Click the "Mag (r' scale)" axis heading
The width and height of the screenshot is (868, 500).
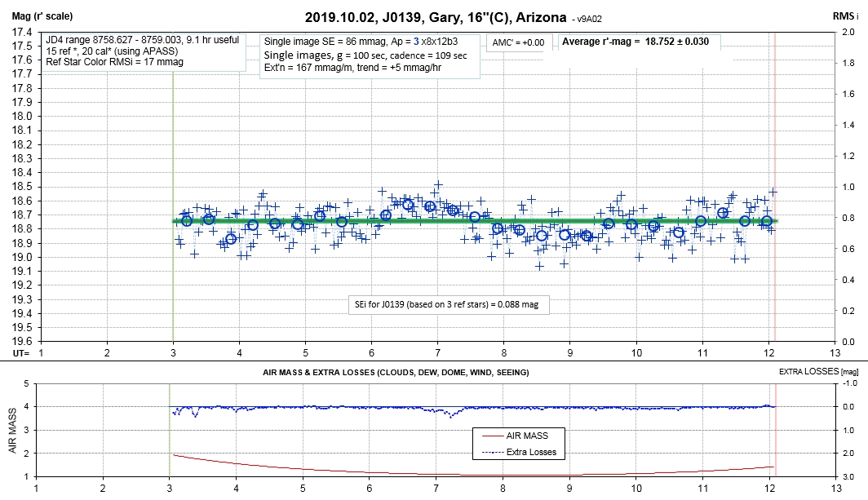(42, 16)
